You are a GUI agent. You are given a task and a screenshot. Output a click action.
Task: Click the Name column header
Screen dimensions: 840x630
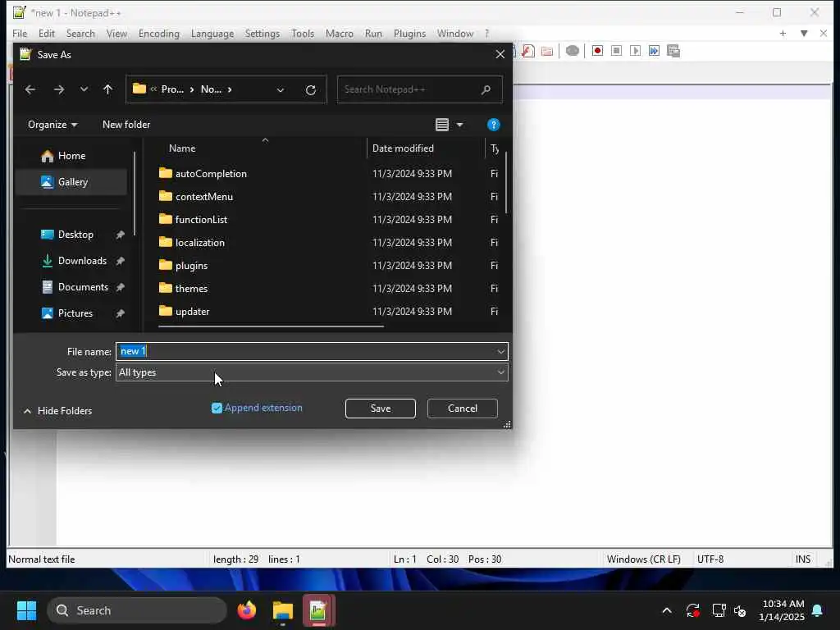point(182,148)
